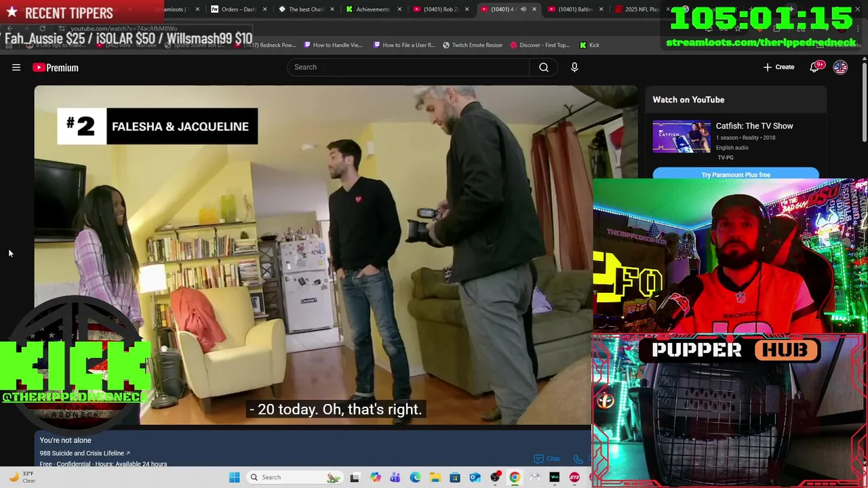Viewport: 868px width, 488px height.
Task: Open the YouTube hamburger guide menu
Action: pos(16,67)
